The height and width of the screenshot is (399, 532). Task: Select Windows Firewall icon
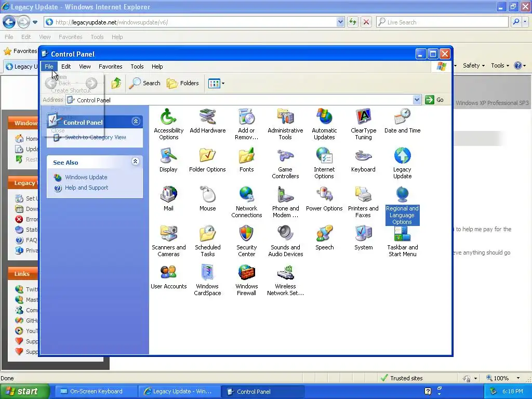coord(246,280)
